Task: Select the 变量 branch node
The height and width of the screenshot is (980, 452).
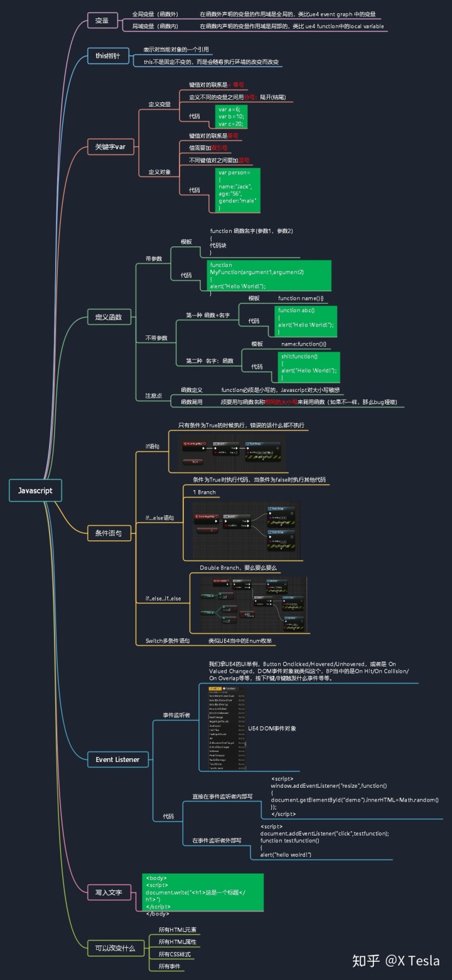Action: click(102, 21)
